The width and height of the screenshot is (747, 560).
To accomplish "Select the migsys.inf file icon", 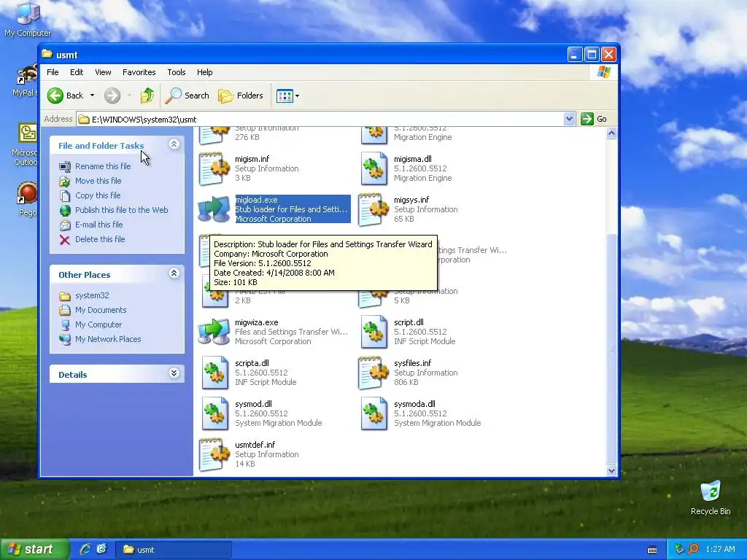I will click(x=374, y=209).
